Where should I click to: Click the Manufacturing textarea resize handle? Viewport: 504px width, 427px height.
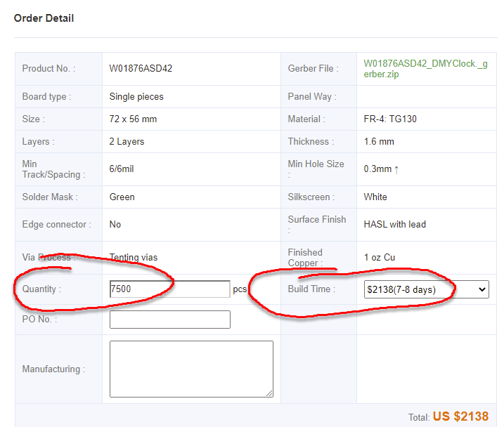click(269, 393)
